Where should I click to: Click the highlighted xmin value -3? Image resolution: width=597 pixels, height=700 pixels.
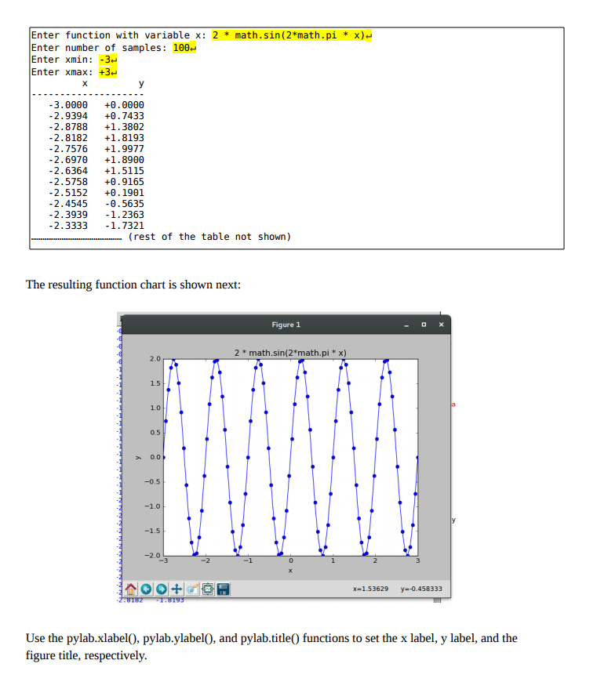[x=107, y=60]
